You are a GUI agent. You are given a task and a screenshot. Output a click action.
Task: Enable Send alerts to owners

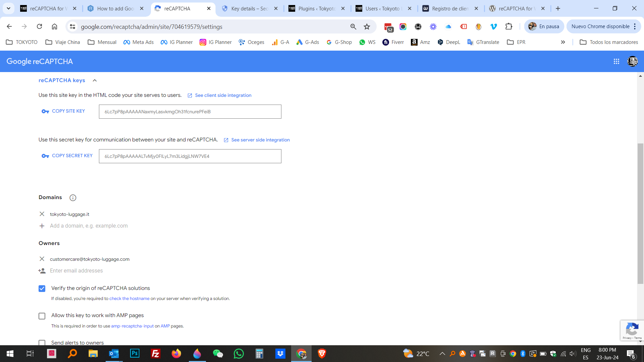point(42,343)
